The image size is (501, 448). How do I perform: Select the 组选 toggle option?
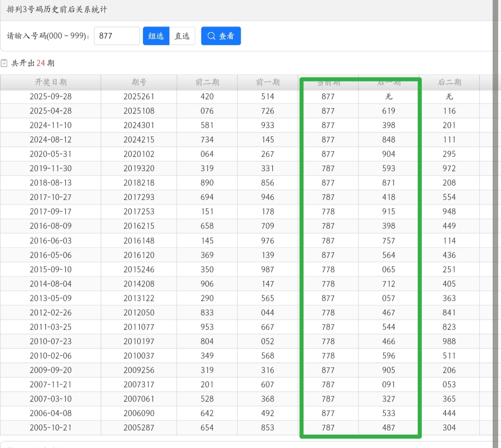pos(156,36)
